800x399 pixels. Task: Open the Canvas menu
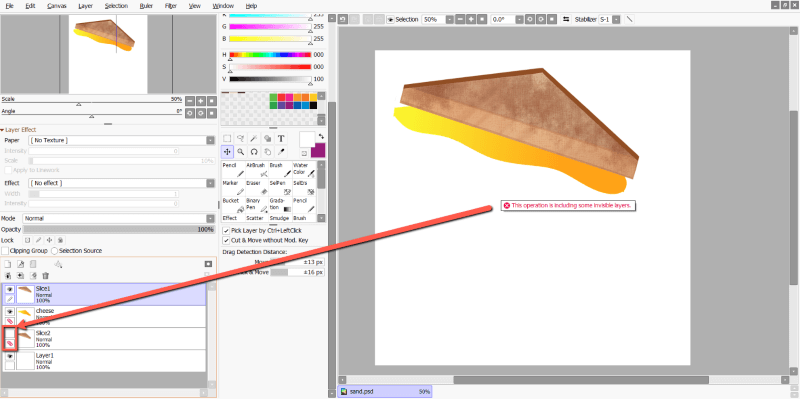pos(56,6)
